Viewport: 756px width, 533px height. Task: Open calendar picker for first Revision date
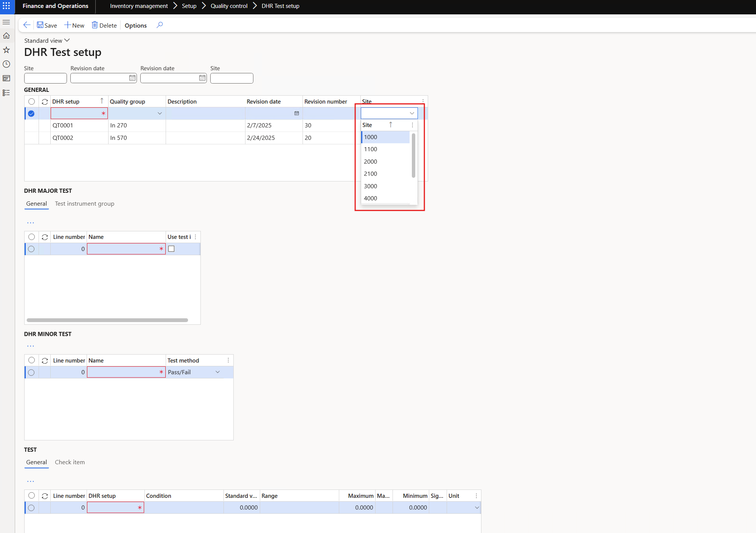tap(132, 78)
